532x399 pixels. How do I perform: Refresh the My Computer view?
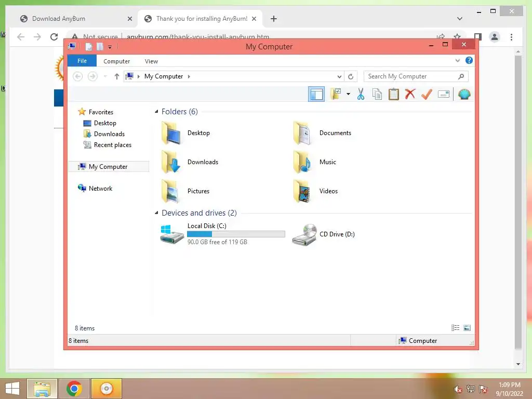(x=351, y=77)
